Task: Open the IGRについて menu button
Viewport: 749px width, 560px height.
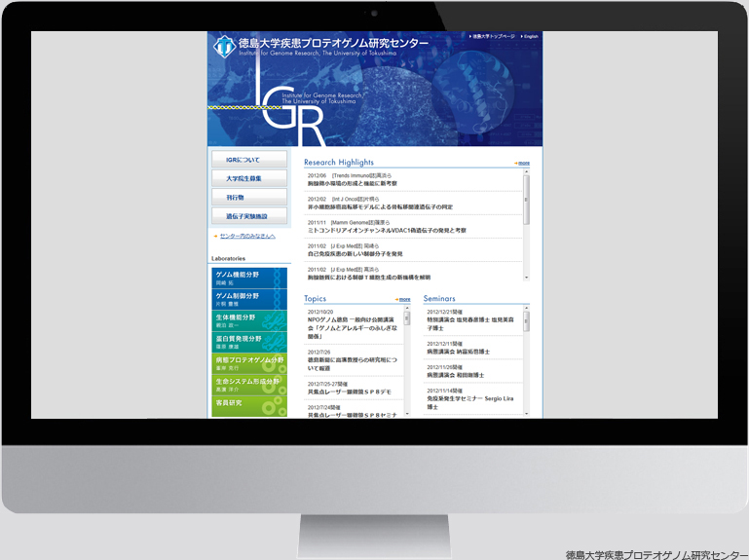Action: click(x=249, y=160)
